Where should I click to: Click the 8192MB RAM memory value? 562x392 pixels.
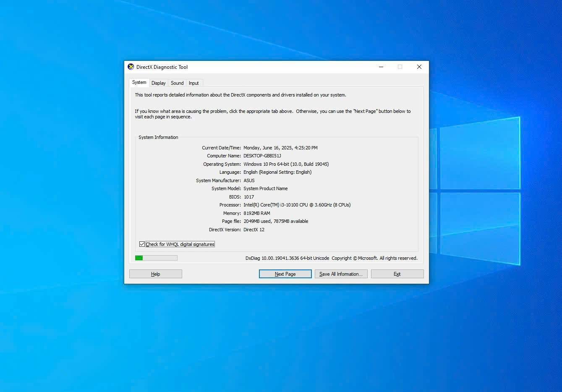[257, 213]
